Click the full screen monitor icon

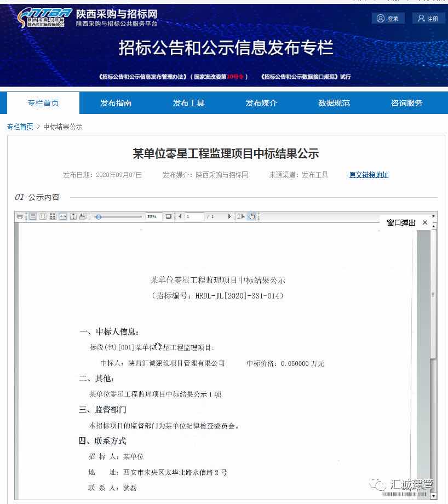click(x=168, y=216)
